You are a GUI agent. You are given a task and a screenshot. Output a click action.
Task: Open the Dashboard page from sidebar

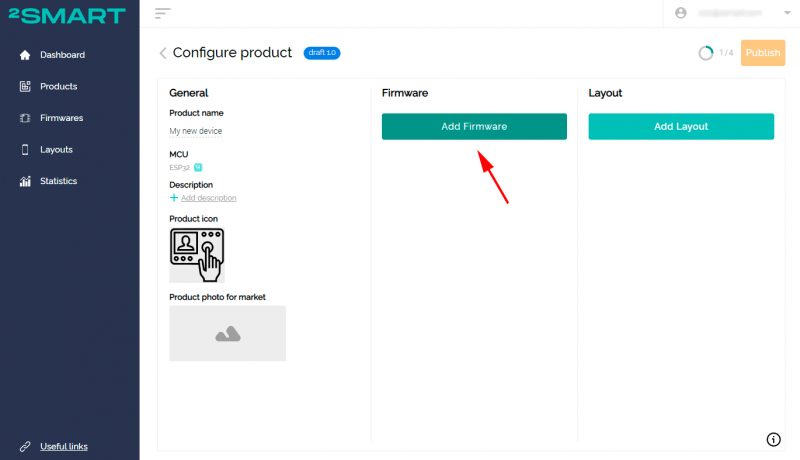(62, 55)
